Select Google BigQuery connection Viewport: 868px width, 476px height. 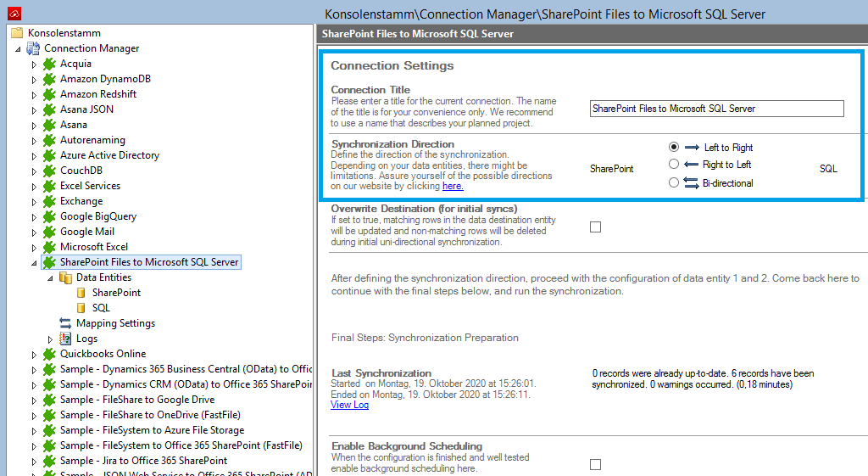coord(97,216)
